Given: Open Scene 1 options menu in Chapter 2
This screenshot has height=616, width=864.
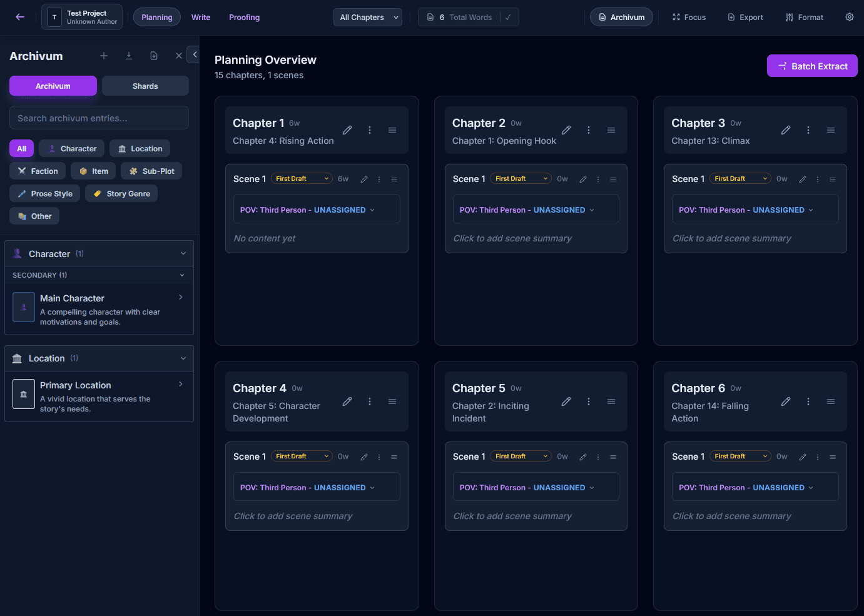Looking at the screenshot, I should [598, 179].
